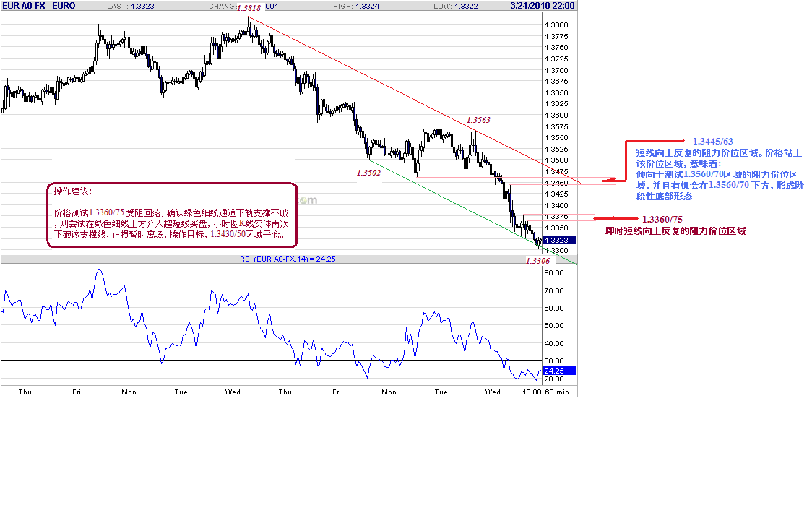Click the blue 1.3445/63 resistance label

[x=712, y=142]
